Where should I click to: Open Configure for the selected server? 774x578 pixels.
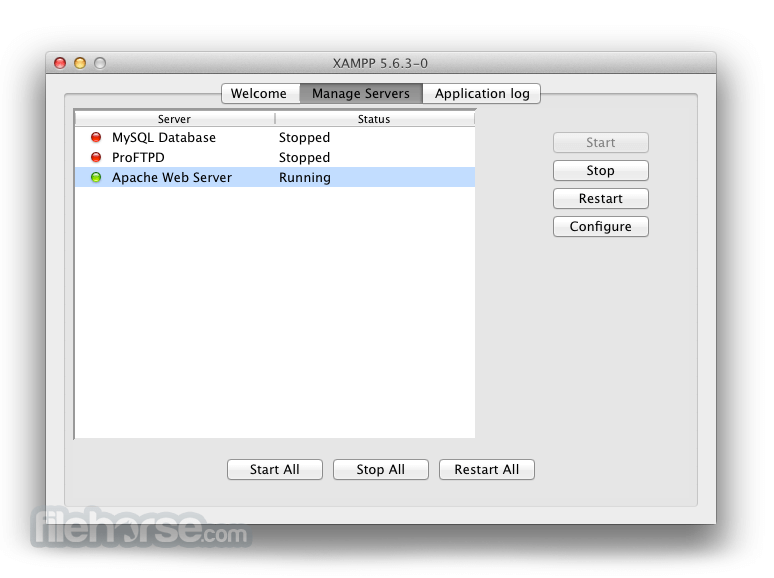click(601, 227)
